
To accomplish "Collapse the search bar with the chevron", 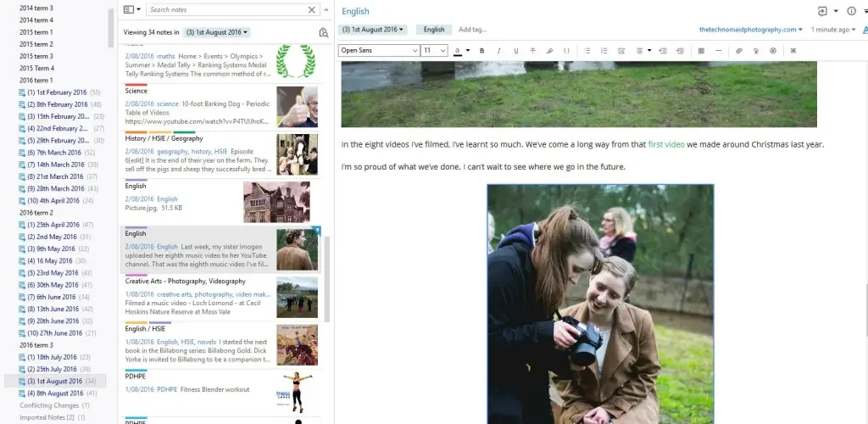I will coord(326,9).
